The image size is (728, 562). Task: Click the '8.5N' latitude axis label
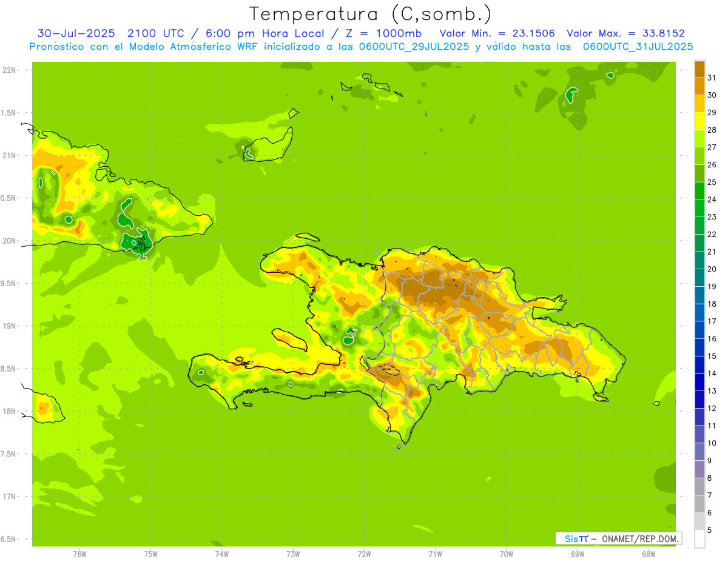(9, 369)
